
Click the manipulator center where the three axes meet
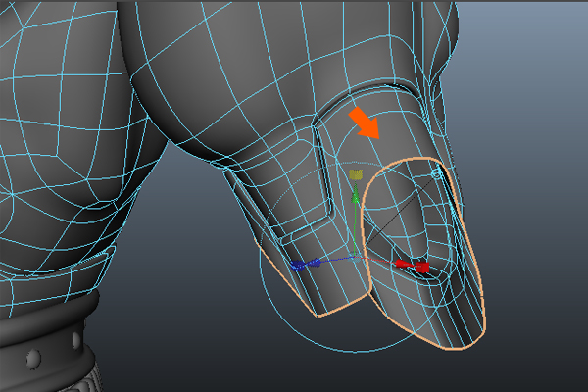(353, 257)
